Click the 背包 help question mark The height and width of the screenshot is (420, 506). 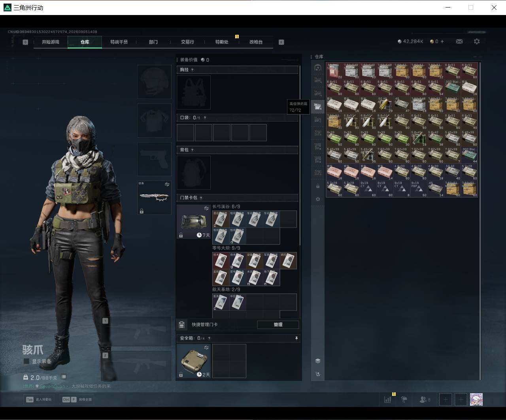click(193, 150)
